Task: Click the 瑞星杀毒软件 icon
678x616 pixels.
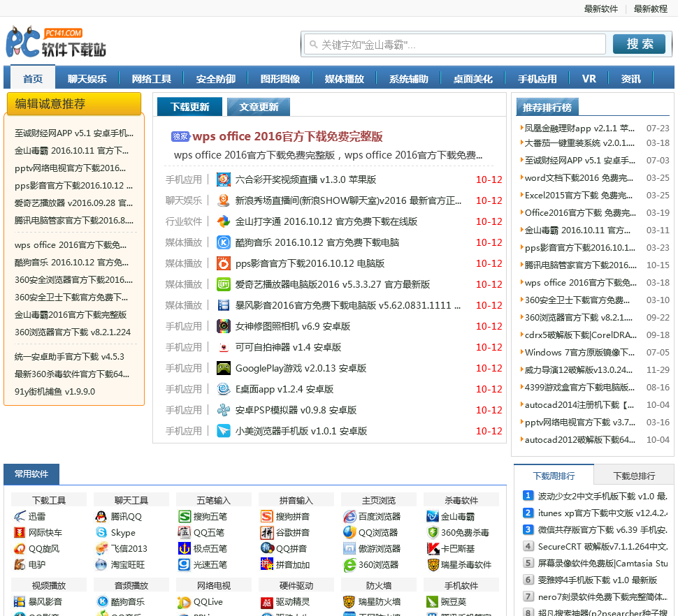Action: click(x=433, y=564)
